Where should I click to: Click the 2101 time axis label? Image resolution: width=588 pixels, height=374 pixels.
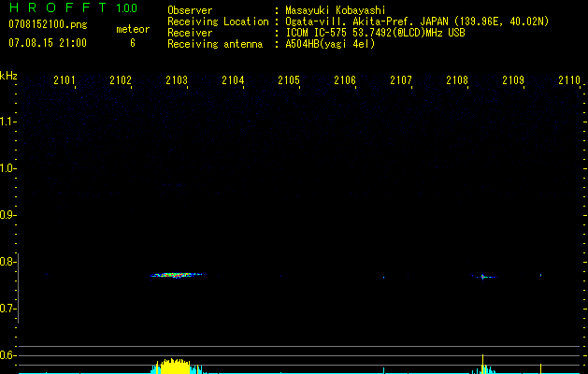coord(65,80)
